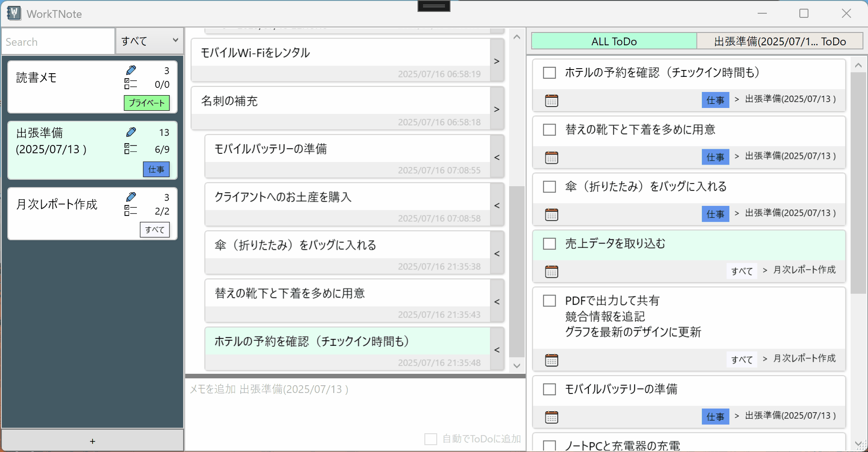Focus the Search input field
Image resolution: width=868 pixels, height=452 pixels.
58,42
